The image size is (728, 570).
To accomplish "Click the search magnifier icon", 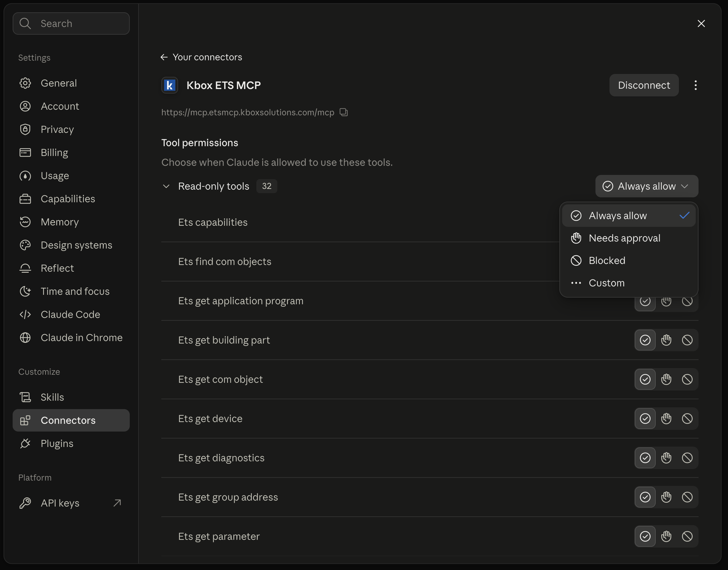I will [25, 23].
